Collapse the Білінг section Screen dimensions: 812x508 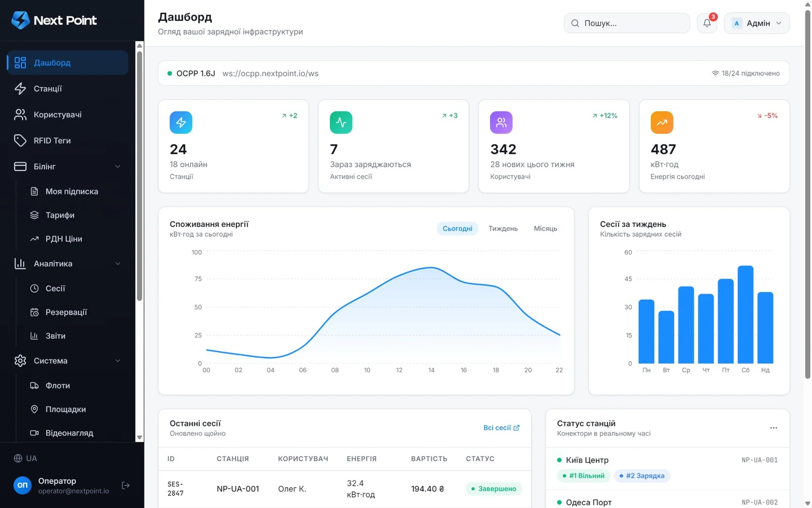coord(67,166)
